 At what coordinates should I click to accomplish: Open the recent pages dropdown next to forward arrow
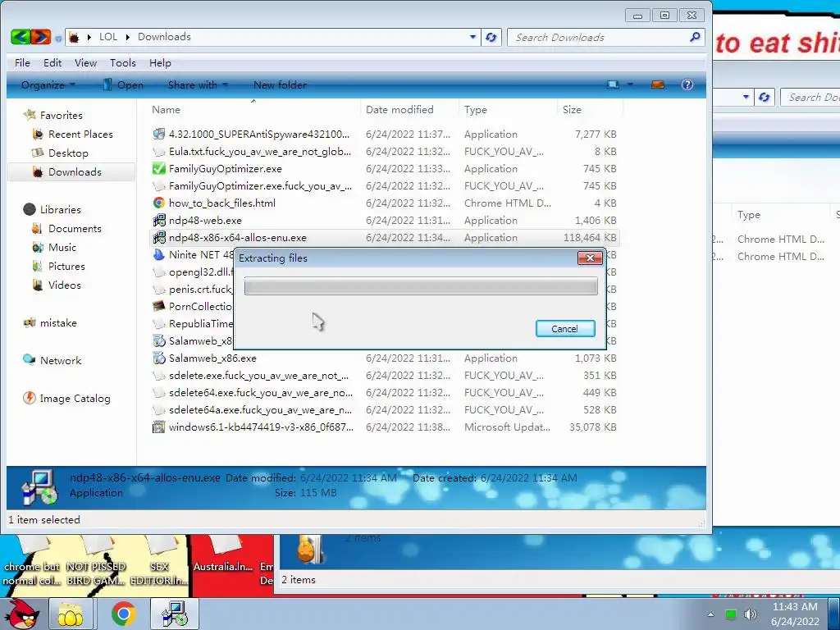(58, 39)
